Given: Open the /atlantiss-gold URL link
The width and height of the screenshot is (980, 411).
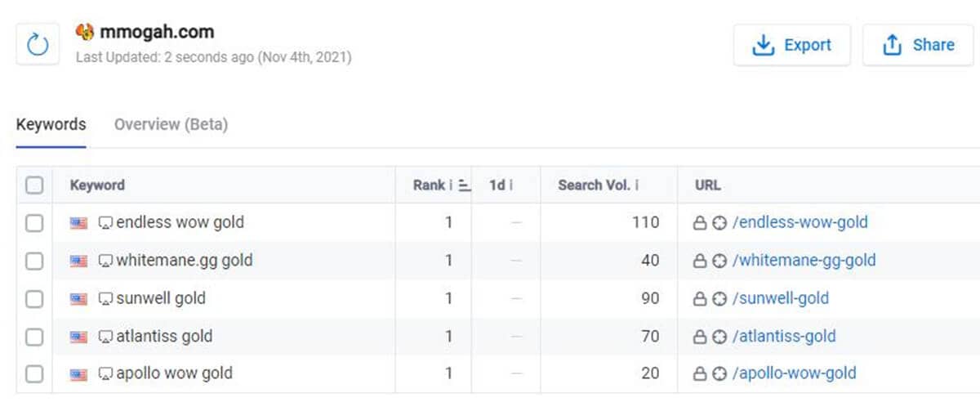Looking at the screenshot, I should pos(784,337).
